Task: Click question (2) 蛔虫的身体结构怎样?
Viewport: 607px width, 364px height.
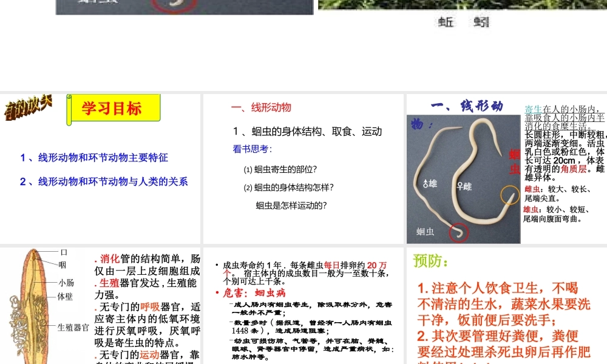Action: [288, 187]
